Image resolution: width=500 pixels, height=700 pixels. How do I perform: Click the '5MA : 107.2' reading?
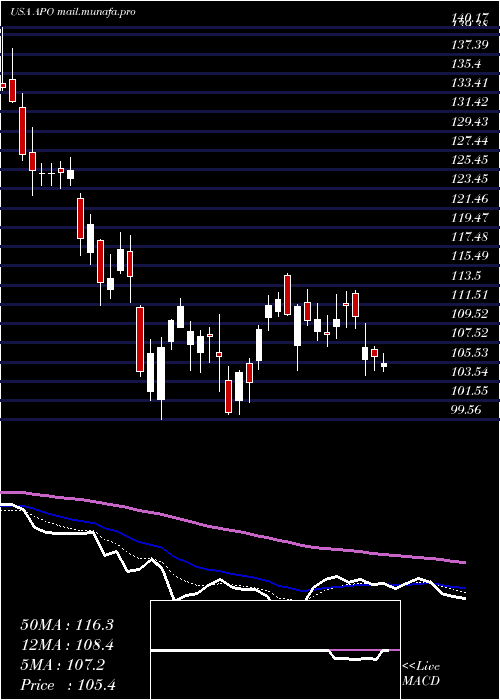point(62,665)
